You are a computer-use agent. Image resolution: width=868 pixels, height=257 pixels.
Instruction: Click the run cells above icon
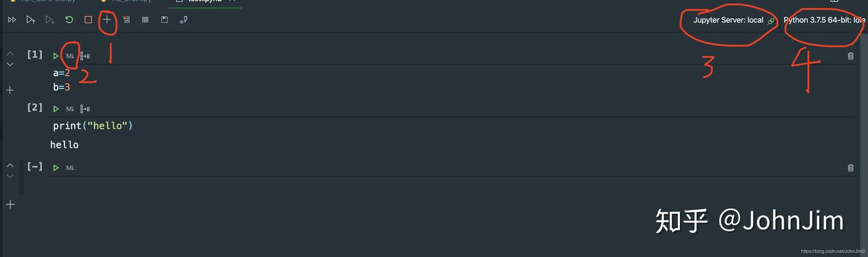[31, 20]
